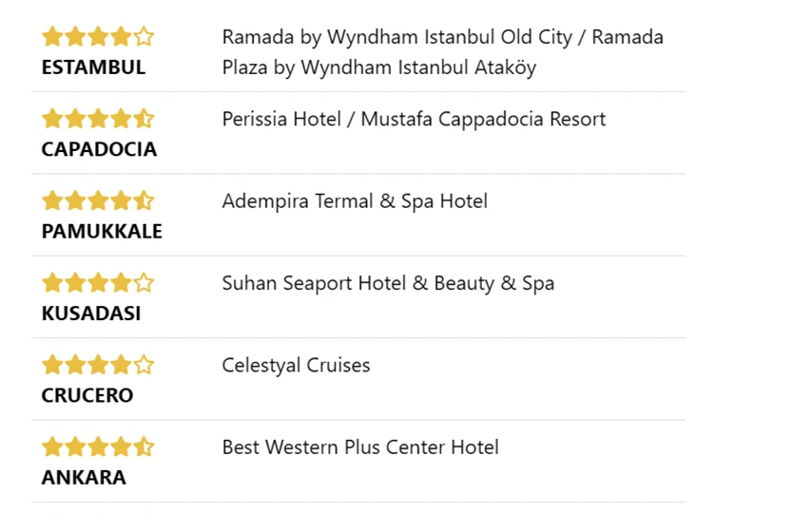Select the ESTAMBUL city label
Screen dimensions: 792x532
(x=93, y=67)
